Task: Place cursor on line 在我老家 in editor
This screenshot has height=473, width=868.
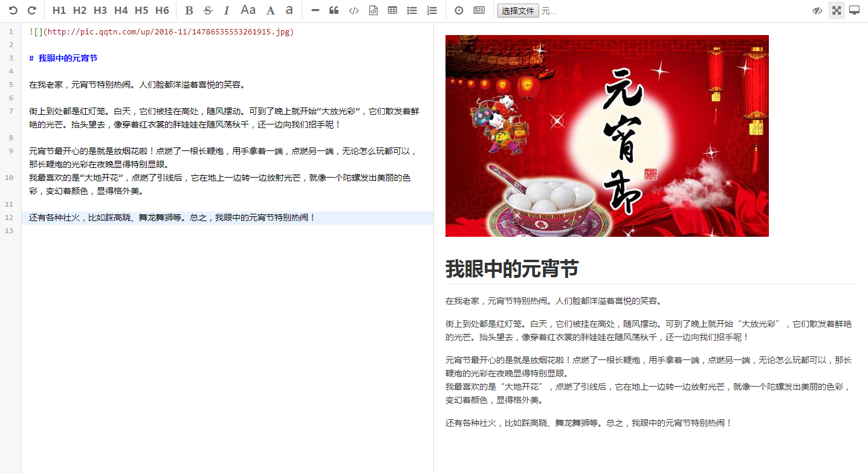Action: click(137, 85)
